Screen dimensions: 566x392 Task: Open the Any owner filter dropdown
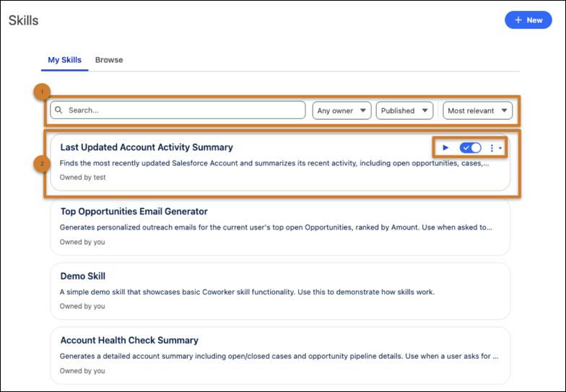pos(341,110)
